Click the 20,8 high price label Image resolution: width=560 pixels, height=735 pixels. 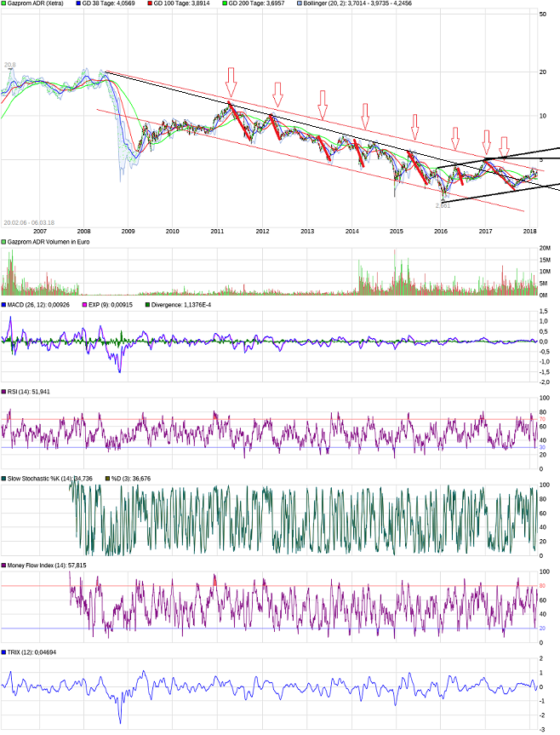point(10,65)
